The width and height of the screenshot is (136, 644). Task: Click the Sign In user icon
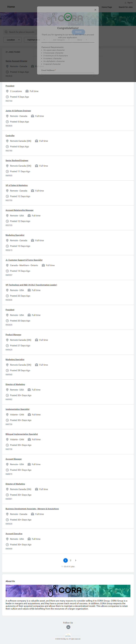coord(125,3)
